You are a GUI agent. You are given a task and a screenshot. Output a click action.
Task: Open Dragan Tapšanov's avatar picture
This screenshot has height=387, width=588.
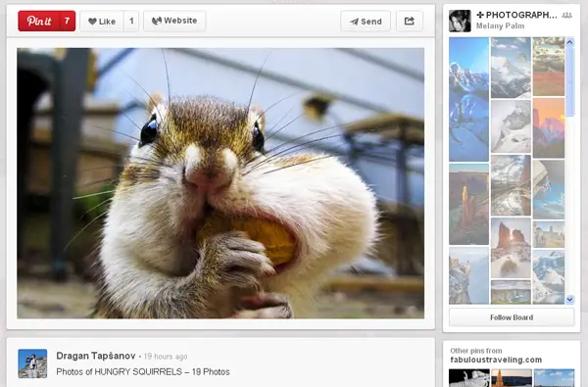(32, 363)
